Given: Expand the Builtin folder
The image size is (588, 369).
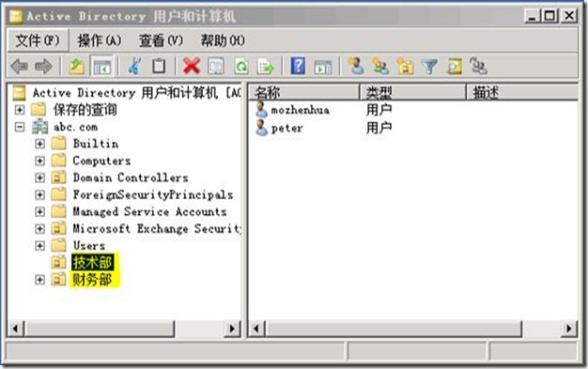Looking at the screenshot, I should [x=39, y=144].
